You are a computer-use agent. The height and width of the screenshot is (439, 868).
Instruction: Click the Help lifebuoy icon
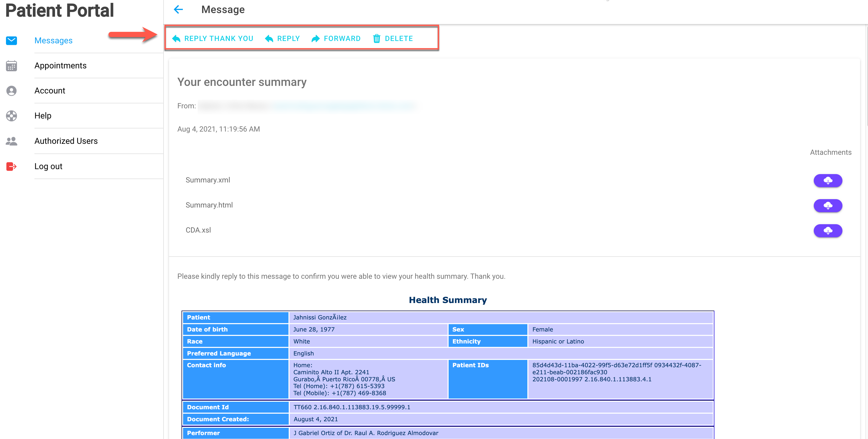click(11, 116)
